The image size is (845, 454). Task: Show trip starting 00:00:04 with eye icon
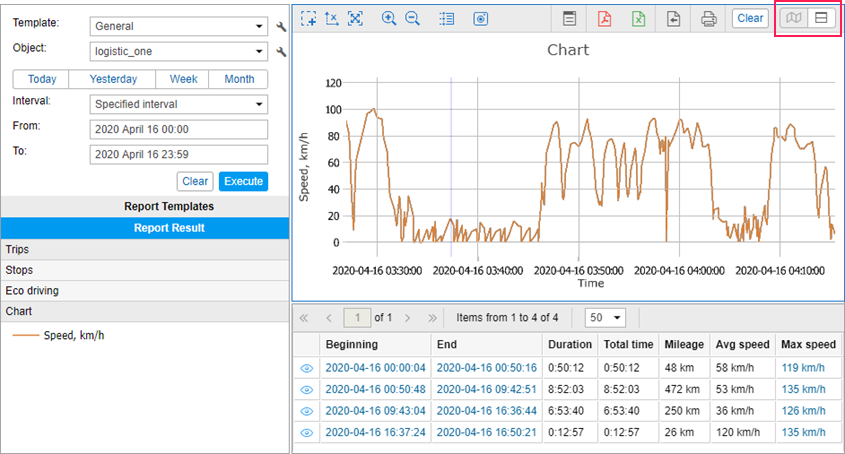[x=307, y=368]
